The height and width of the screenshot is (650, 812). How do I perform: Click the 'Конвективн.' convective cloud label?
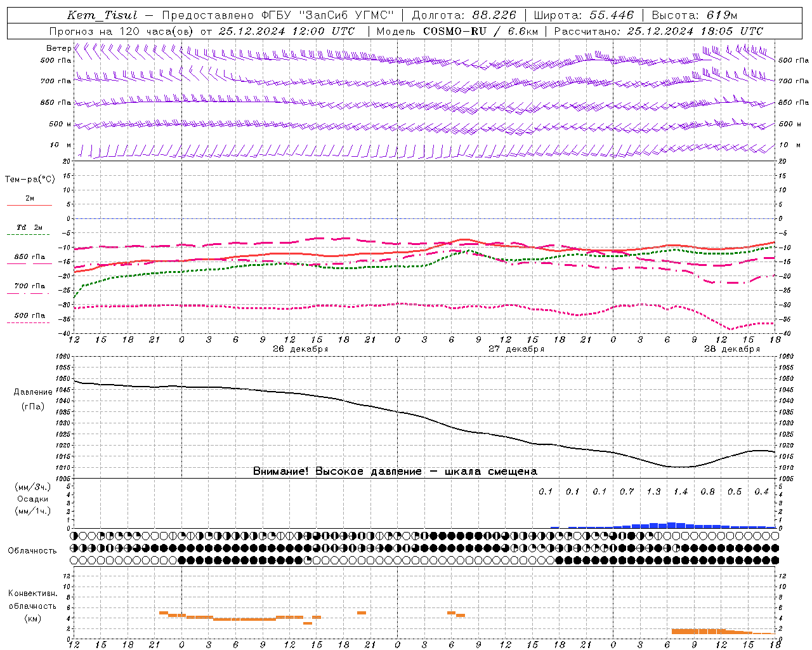(32, 594)
